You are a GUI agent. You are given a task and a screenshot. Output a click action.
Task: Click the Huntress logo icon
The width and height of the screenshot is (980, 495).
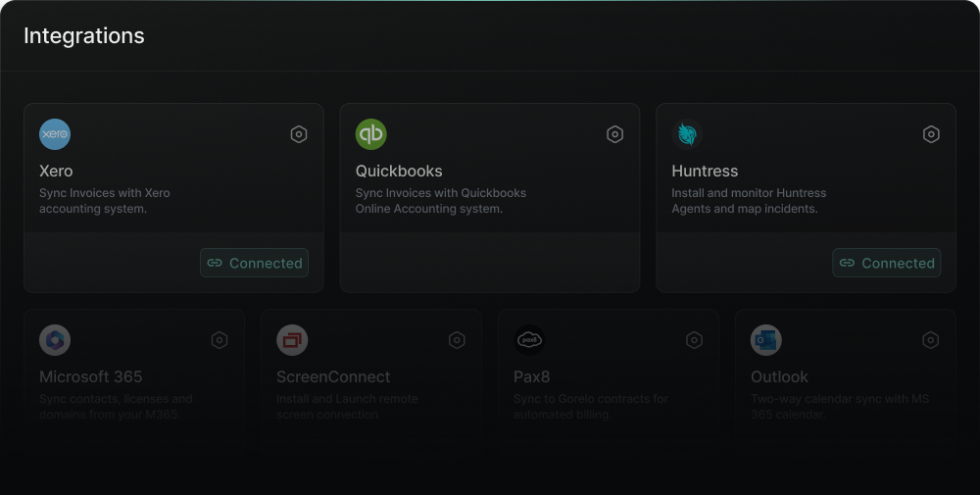click(688, 134)
